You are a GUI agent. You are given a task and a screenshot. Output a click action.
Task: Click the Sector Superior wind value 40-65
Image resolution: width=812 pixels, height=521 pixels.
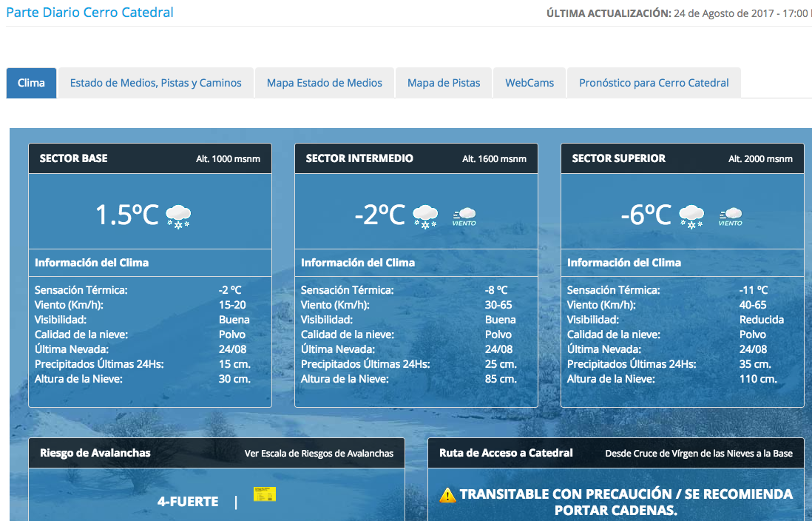point(753,305)
